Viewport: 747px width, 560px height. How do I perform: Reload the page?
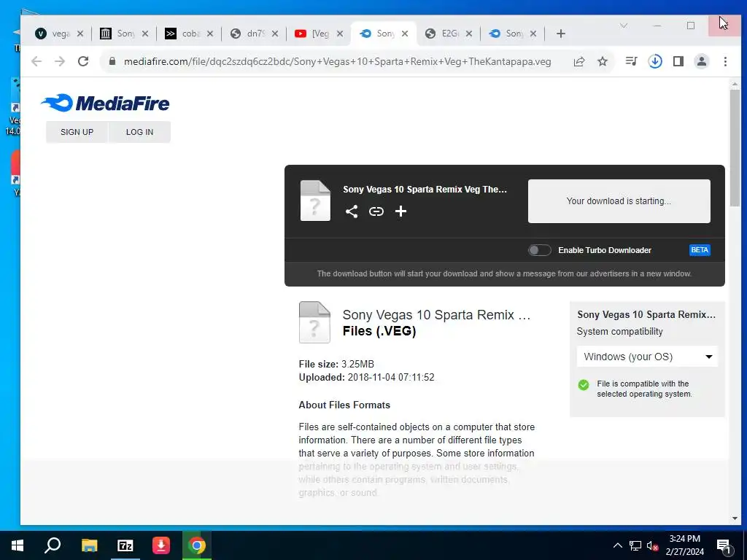pos(83,61)
